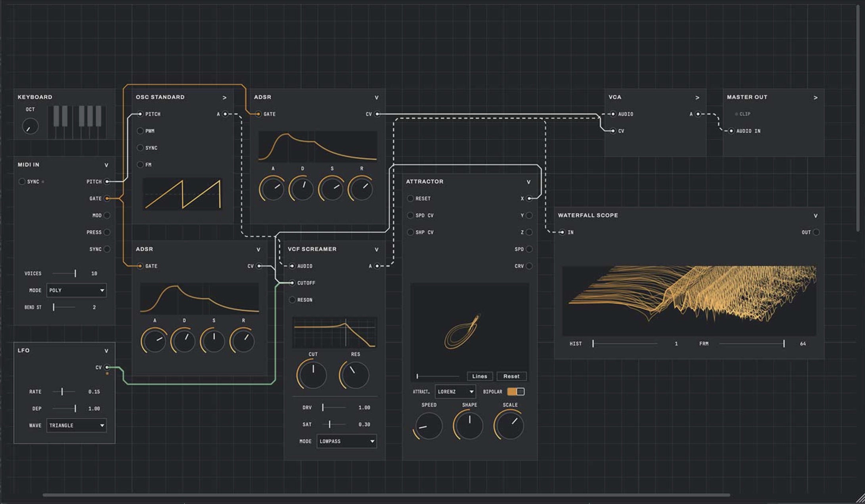Click the Attractor SPEED knob

pyautogui.click(x=429, y=426)
